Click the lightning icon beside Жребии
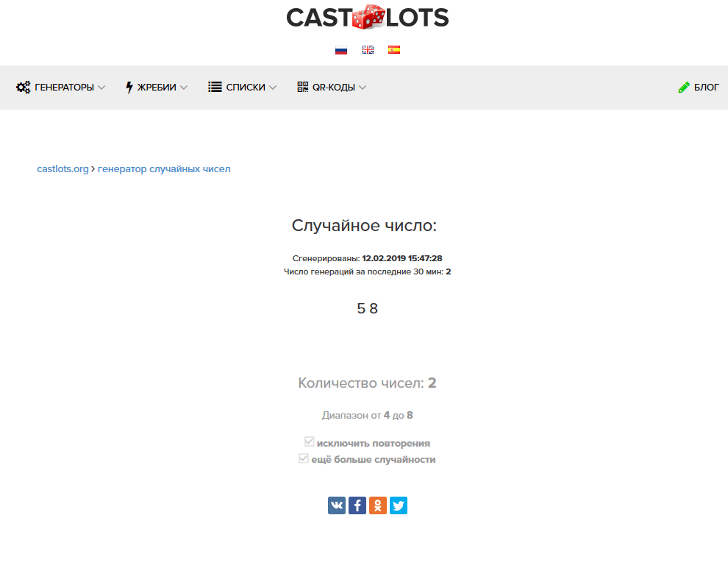Screen dimensions: 728x568 (129, 88)
